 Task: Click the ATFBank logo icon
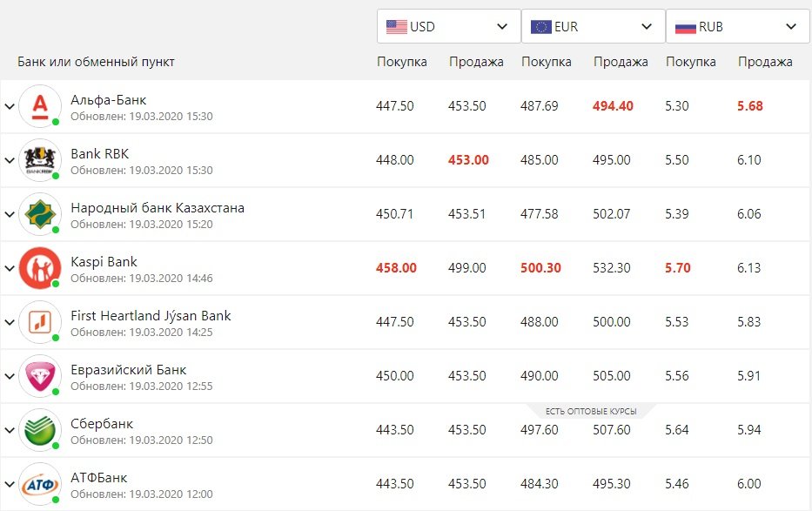[x=40, y=484]
